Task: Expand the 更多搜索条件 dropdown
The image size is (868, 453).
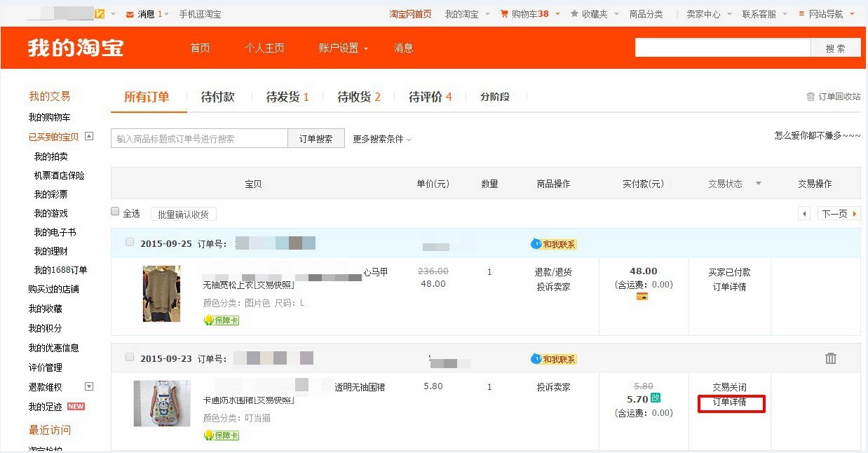Action: 382,138
